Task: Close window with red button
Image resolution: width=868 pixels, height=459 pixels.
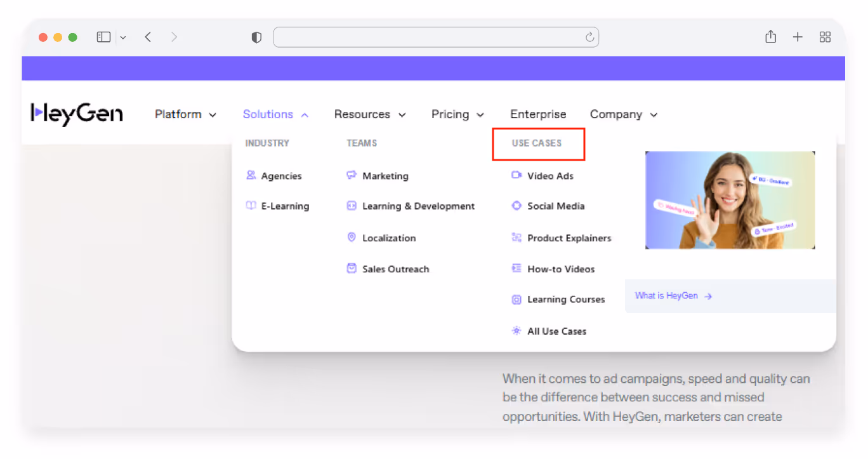Action: (43, 37)
